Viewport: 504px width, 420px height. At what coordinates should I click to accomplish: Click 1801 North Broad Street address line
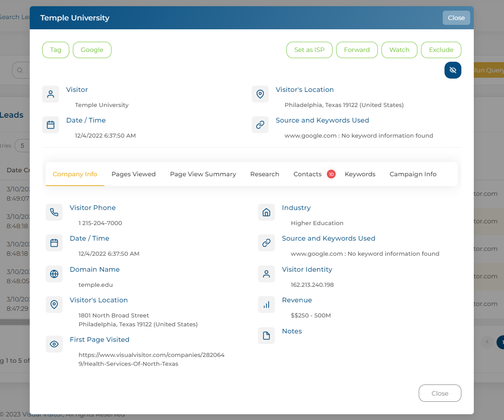pyautogui.click(x=114, y=315)
